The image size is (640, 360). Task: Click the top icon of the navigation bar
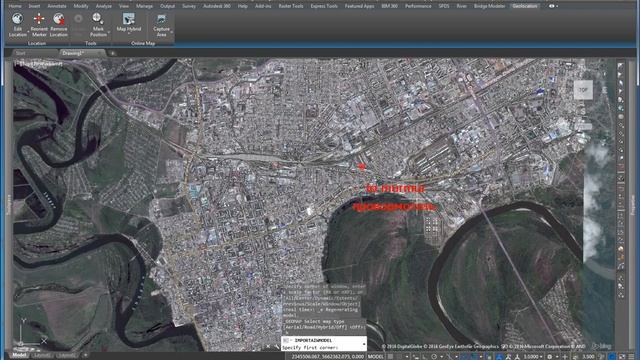(x=621, y=66)
